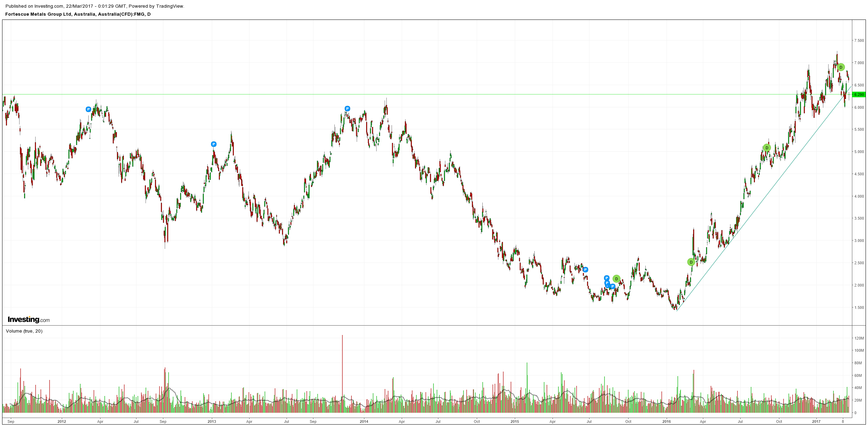This screenshot has width=868, height=426.
Task: Click the green D marker near 5.000 level
Action: point(767,148)
